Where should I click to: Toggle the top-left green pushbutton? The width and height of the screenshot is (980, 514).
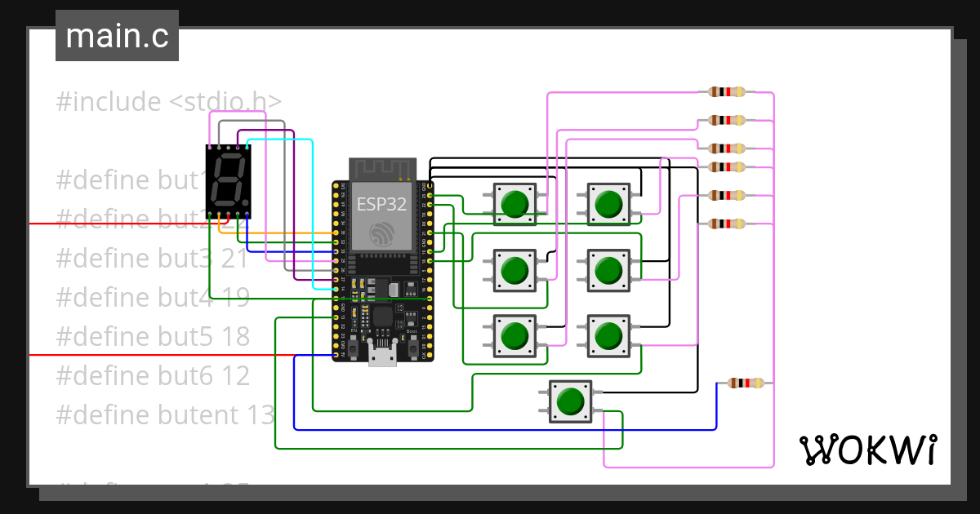(514, 202)
